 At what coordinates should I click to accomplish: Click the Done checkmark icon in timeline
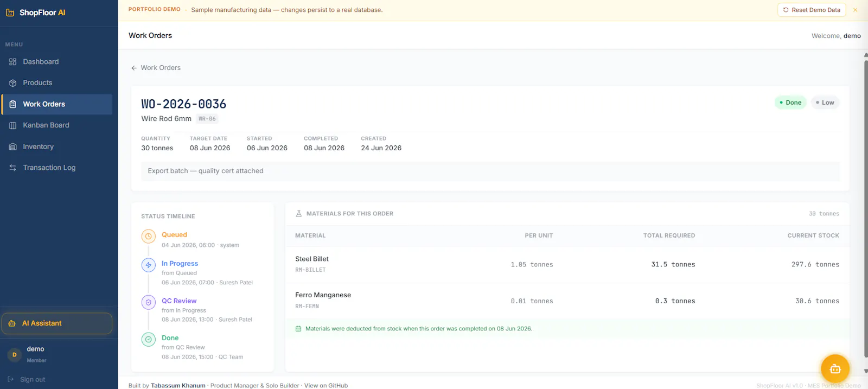click(x=148, y=339)
